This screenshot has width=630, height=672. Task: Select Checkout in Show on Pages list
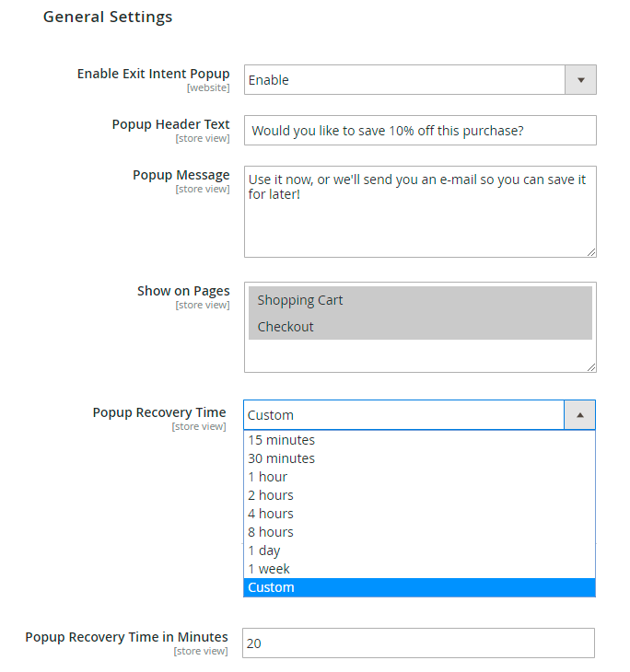420,327
